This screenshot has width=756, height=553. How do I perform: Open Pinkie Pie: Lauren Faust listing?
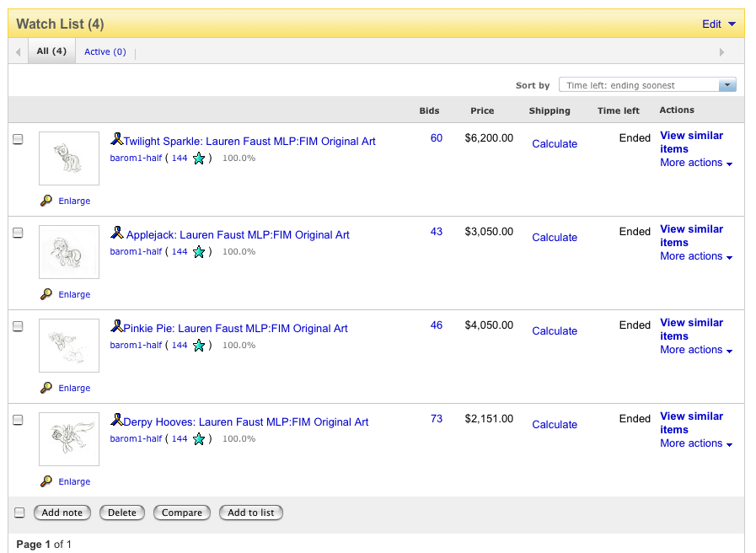[x=235, y=328]
